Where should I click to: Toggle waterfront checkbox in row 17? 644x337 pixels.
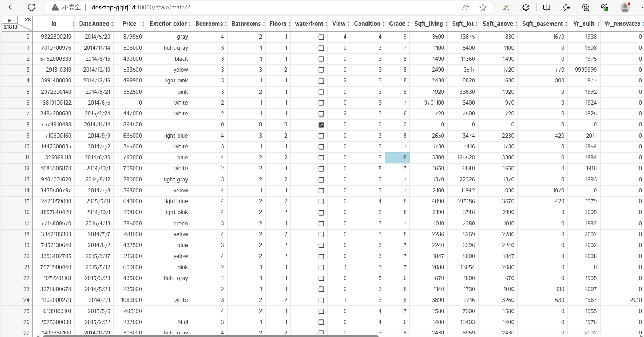[x=321, y=224]
